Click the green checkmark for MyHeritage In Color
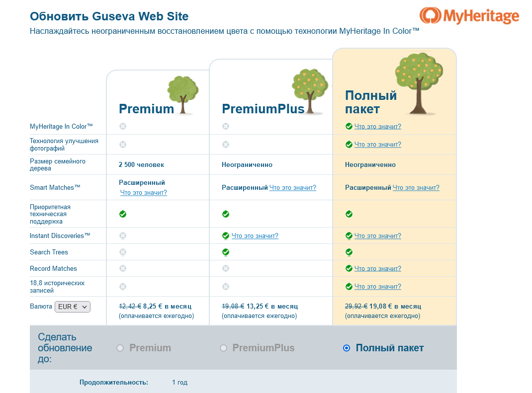 [x=349, y=126]
